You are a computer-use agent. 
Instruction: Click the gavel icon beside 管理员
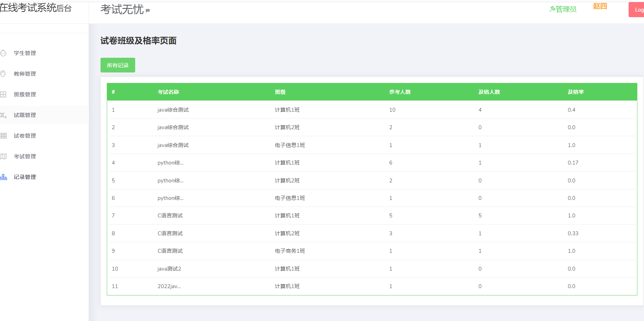pos(552,9)
